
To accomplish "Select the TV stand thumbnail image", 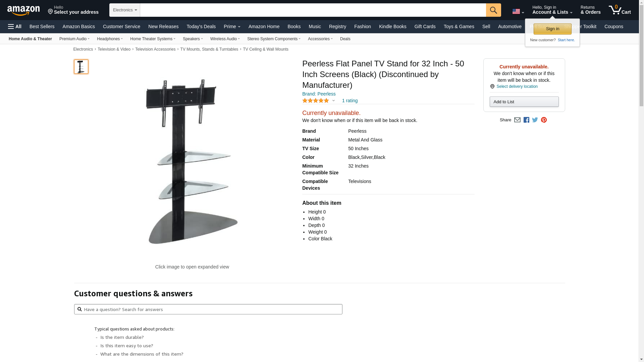I will 81,67.
